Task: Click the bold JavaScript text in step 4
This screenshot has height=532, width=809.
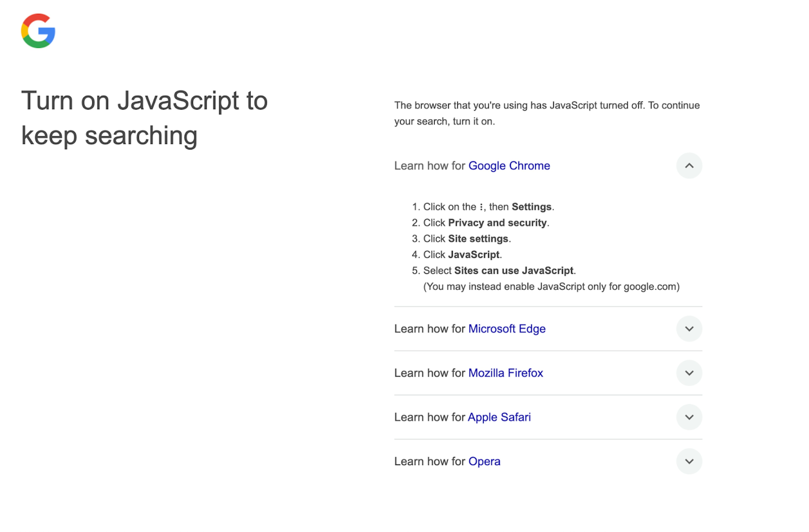Action: (474, 255)
